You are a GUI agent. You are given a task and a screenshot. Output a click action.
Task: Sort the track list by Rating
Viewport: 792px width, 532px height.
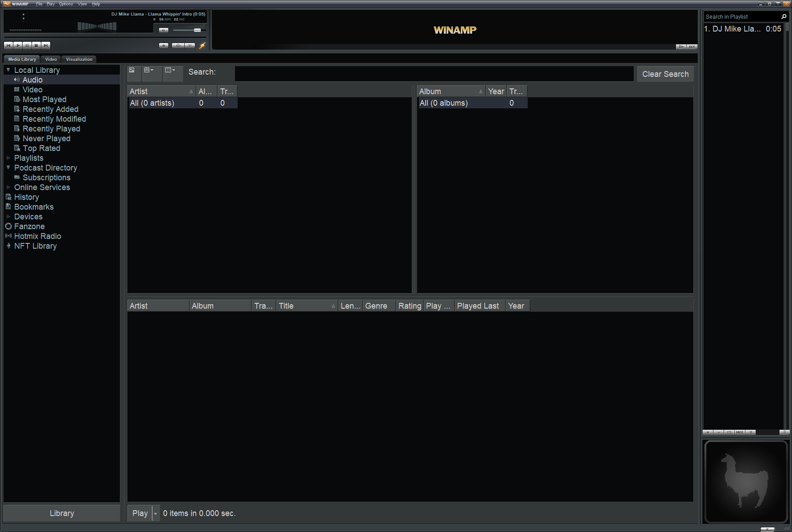[410, 306]
